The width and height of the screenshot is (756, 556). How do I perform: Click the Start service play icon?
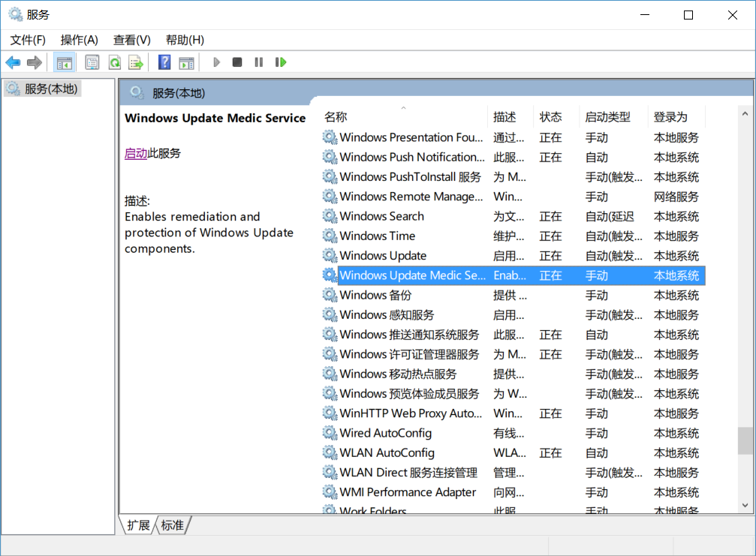point(216,62)
